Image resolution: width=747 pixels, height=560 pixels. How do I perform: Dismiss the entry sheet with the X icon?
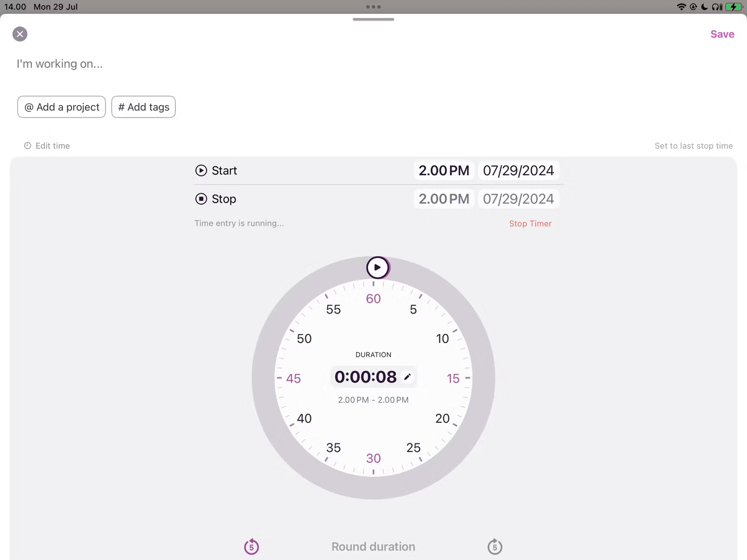coord(20,34)
